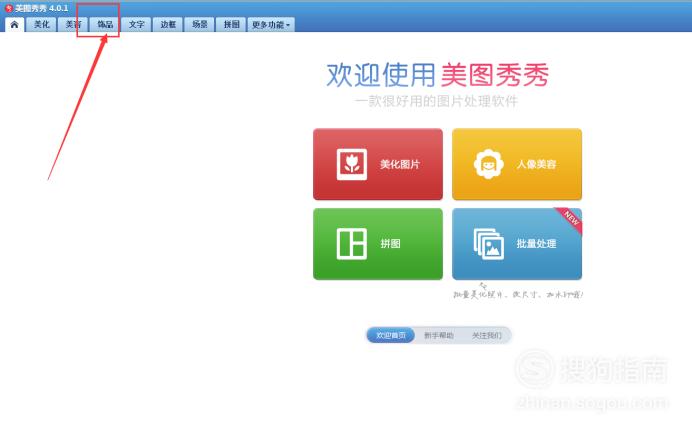This screenshot has height=437, width=692.
Task: Click the green 拼图 tile
Action: coord(378,244)
